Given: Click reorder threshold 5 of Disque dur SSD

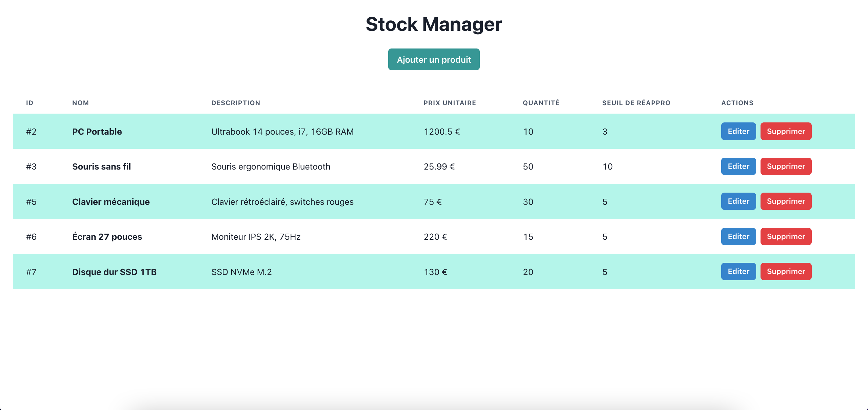Looking at the screenshot, I should [605, 272].
